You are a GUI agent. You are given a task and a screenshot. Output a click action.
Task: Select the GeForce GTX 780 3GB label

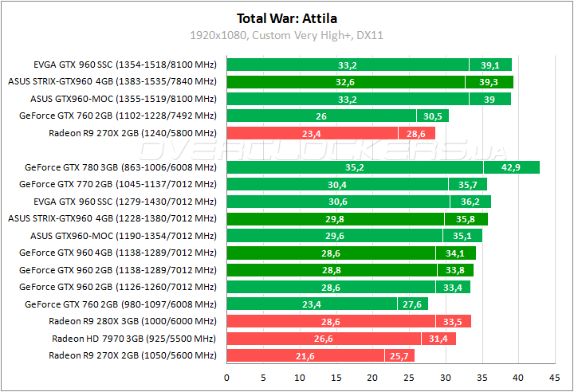120,167
